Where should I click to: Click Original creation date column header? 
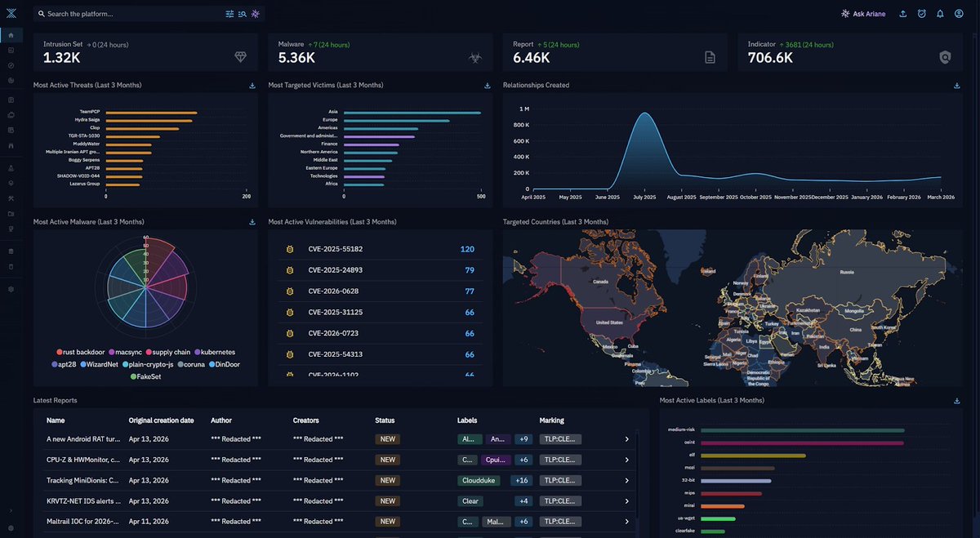coord(162,420)
